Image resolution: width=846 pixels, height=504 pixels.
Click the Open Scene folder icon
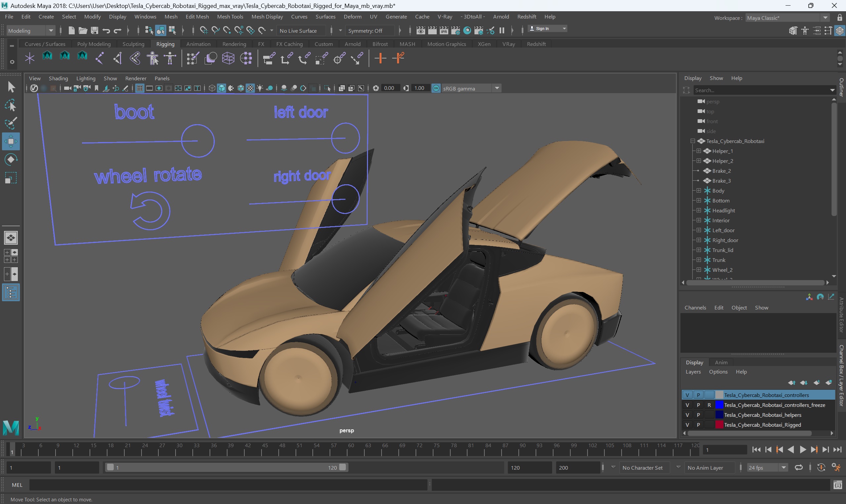pyautogui.click(x=83, y=31)
